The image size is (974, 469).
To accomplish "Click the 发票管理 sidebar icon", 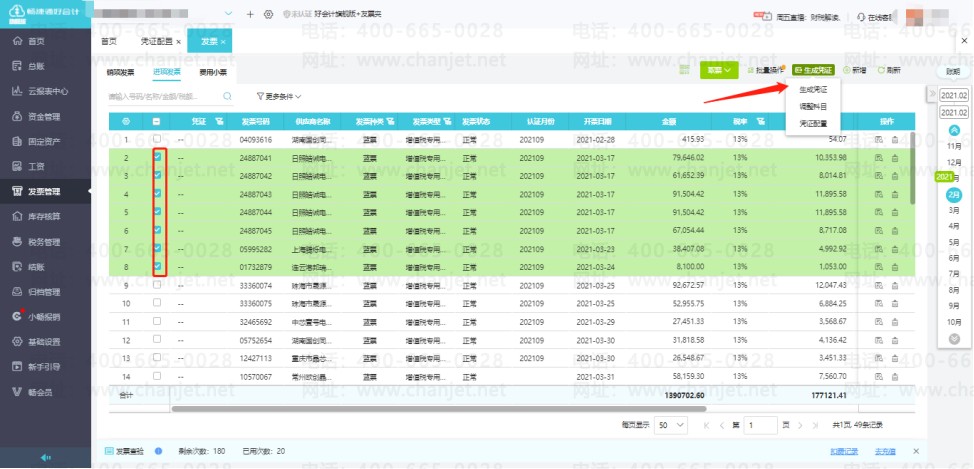I will pyautogui.click(x=17, y=191).
